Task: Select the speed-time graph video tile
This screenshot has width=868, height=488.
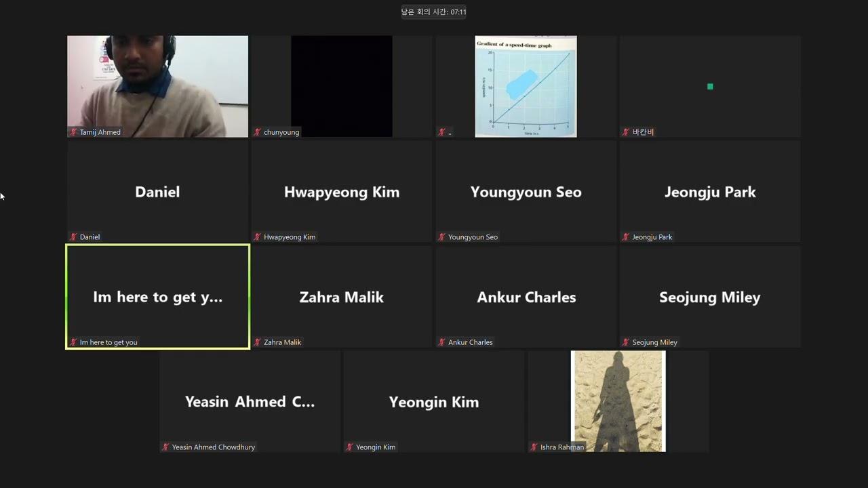Action: 526,87
